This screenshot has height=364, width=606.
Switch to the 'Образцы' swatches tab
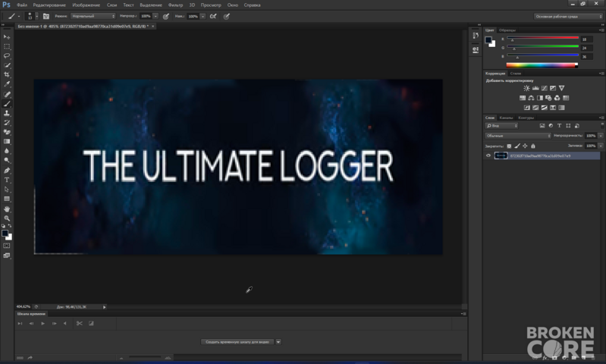(x=507, y=30)
